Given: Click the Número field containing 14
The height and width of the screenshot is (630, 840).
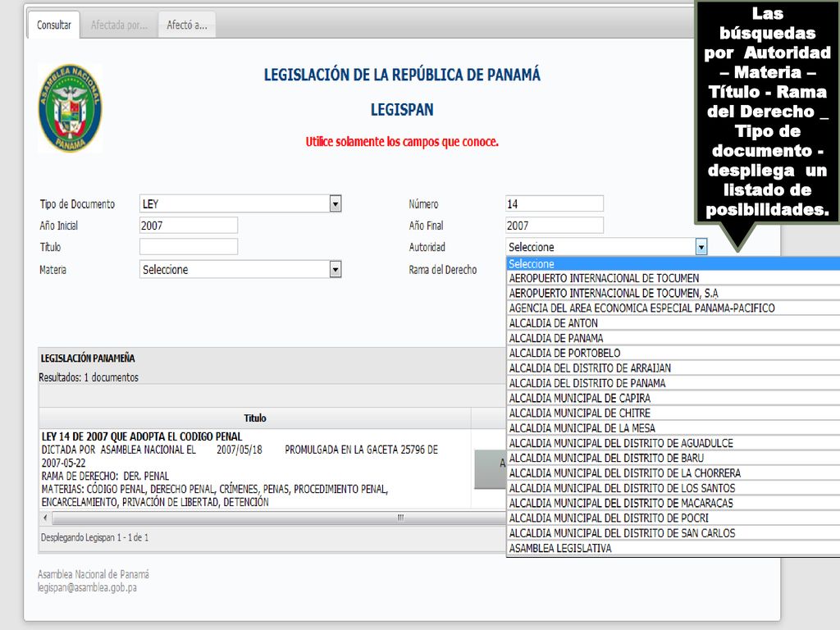Looking at the screenshot, I should 555,203.
